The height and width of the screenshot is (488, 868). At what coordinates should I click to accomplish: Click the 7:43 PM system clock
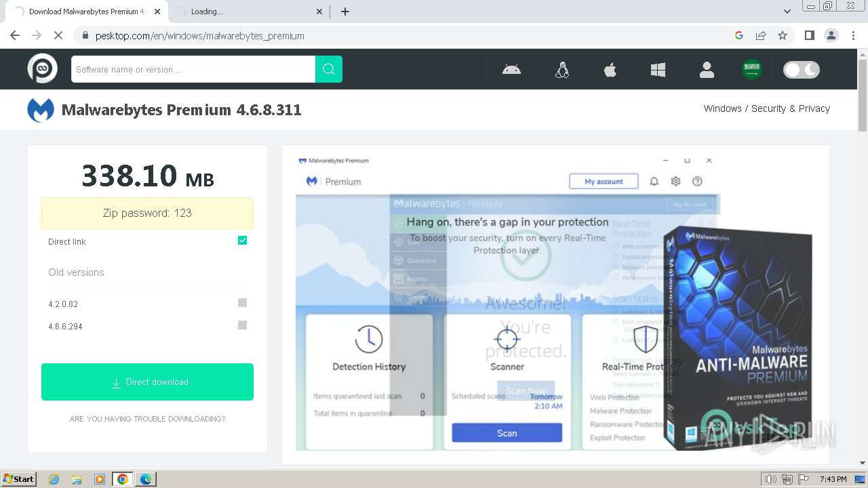[833, 479]
